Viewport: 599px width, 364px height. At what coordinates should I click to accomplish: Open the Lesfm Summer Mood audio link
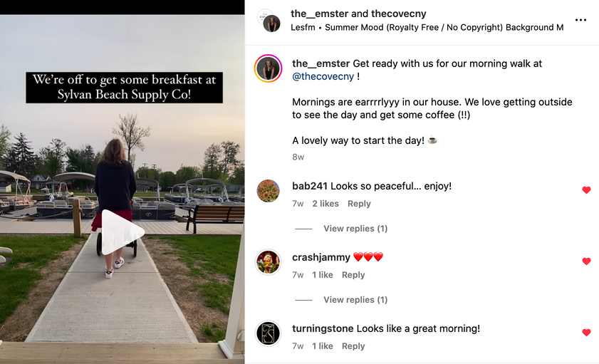427,28
